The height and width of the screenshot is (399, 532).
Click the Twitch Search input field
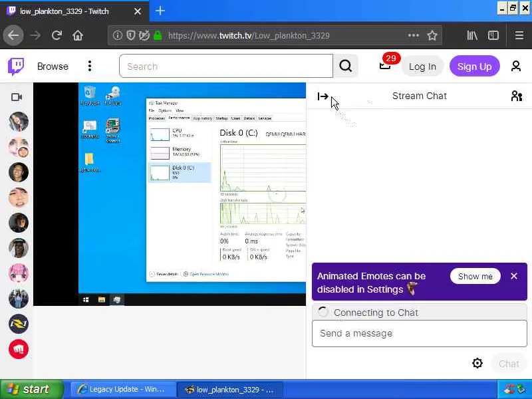click(226, 66)
